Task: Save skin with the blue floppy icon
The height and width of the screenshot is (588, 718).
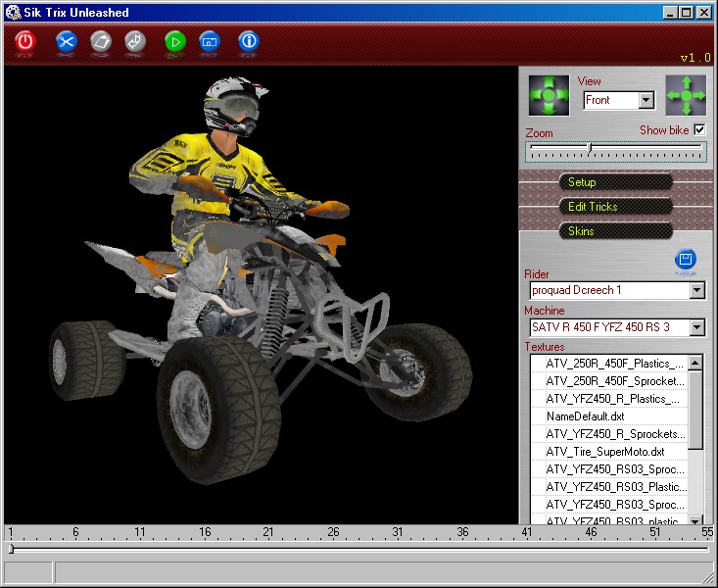Action: click(x=685, y=260)
